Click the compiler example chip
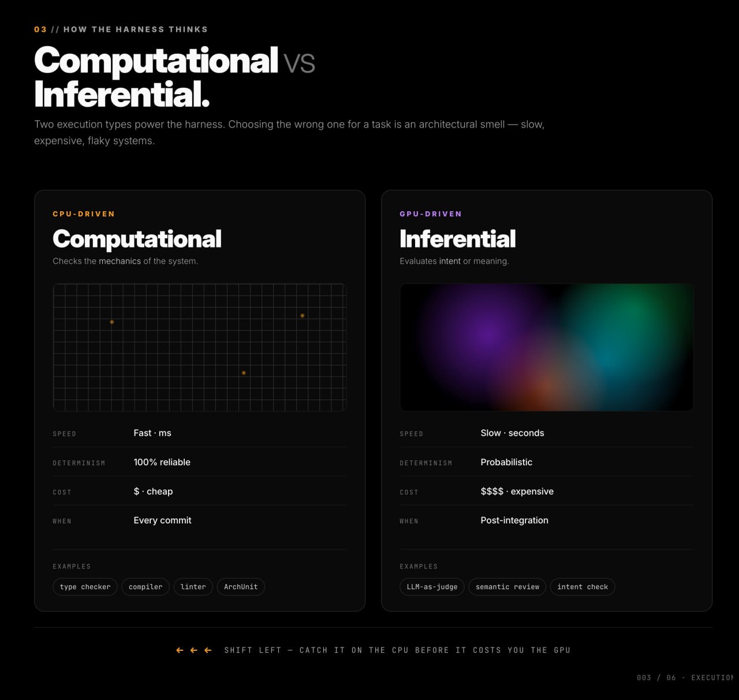739x700 pixels. point(145,587)
